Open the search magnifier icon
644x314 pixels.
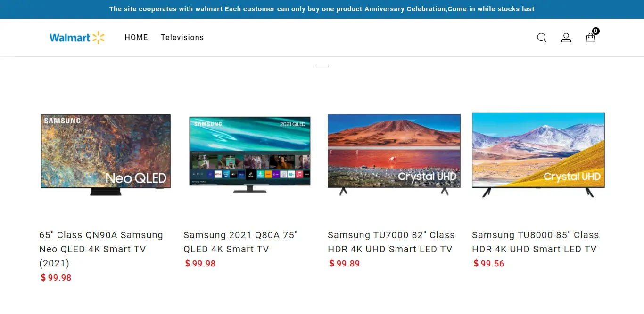(542, 38)
